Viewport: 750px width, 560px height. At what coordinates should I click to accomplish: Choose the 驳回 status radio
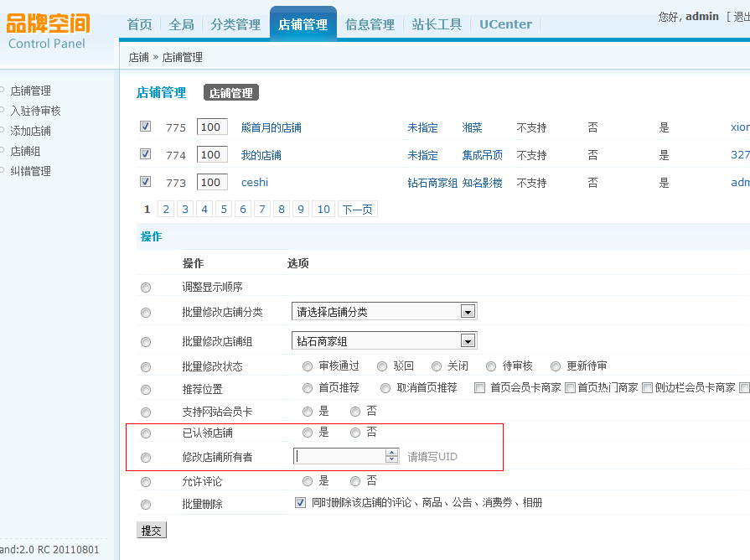click(381, 366)
